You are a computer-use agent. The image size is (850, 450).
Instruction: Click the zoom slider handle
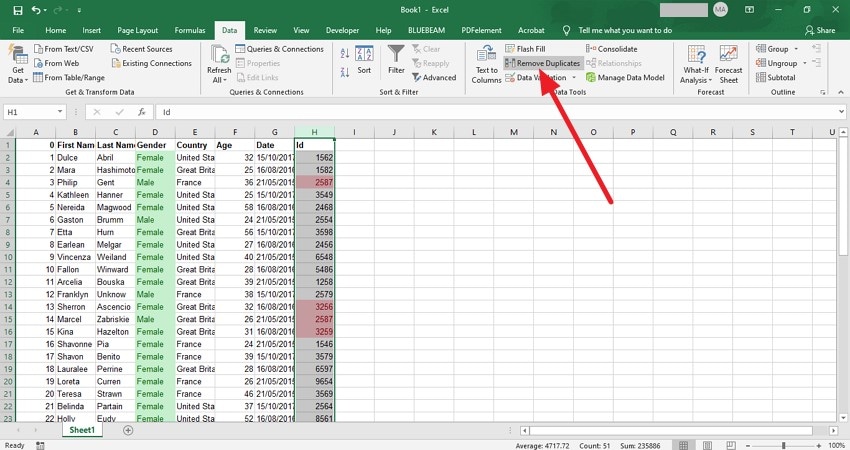coord(783,446)
